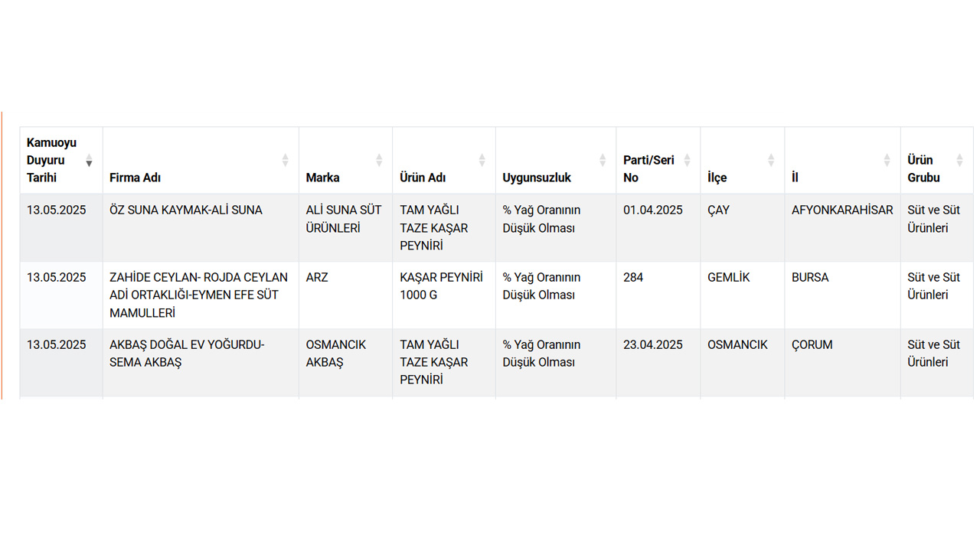Click sort icon in Marka column
Image resolution: width=980 pixels, height=551 pixels.
click(x=379, y=161)
